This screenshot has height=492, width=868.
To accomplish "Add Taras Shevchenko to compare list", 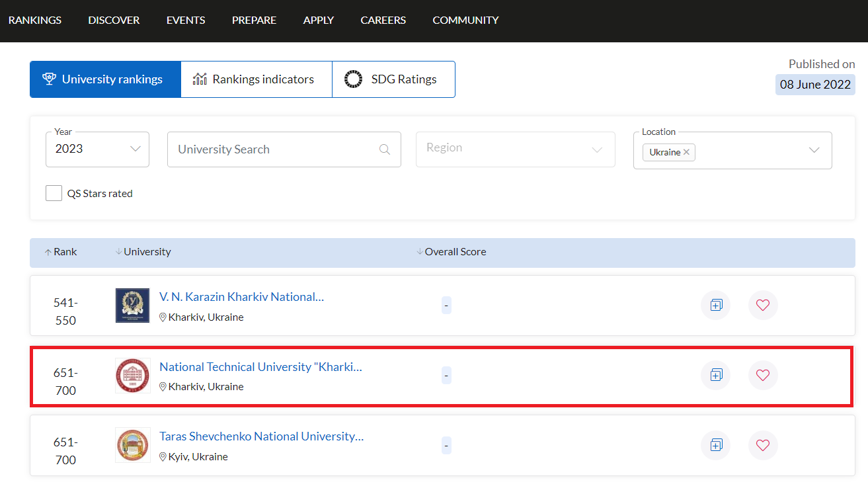I will pyautogui.click(x=715, y=445).
